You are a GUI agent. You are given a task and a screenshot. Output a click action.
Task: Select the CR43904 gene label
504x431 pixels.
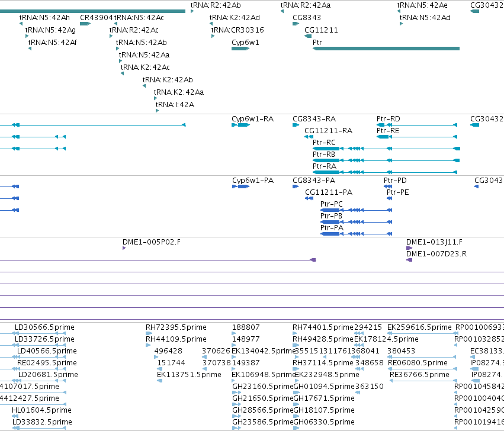(96, 18)
